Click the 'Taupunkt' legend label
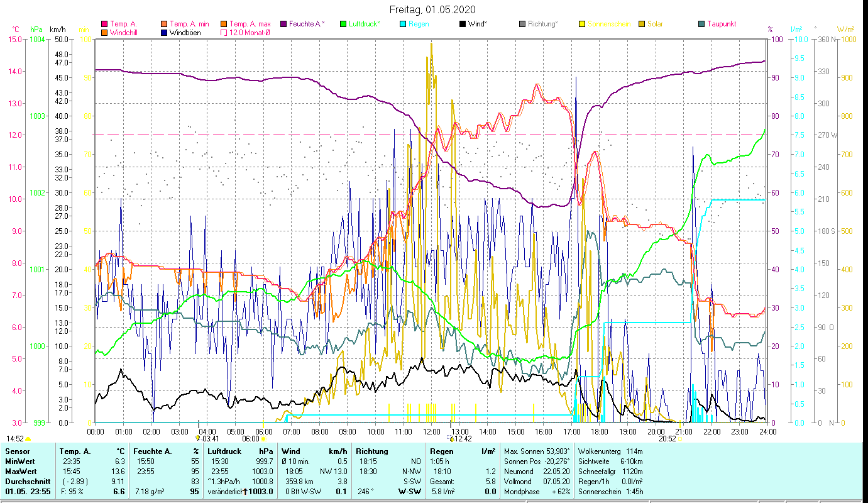 [x=722, y=24]
